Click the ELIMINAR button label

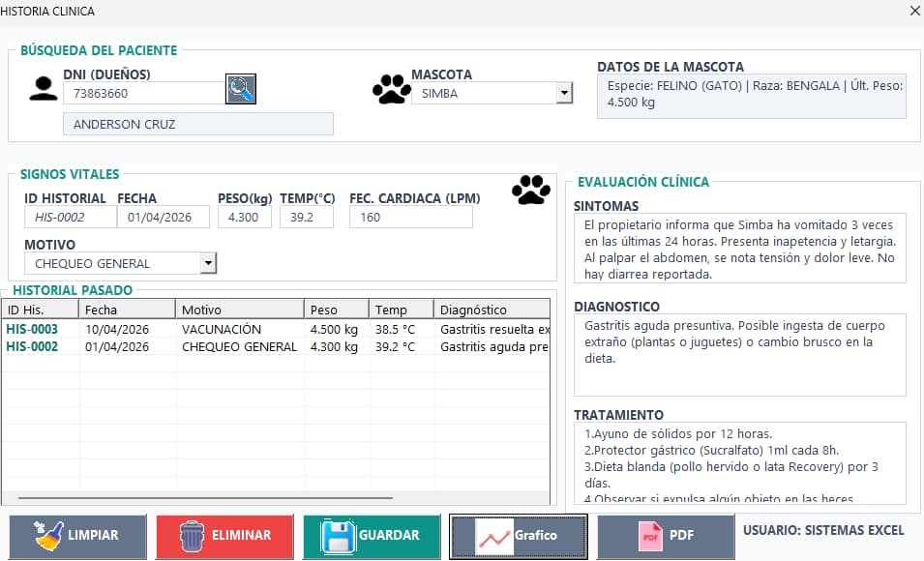(x=242, y=535)
